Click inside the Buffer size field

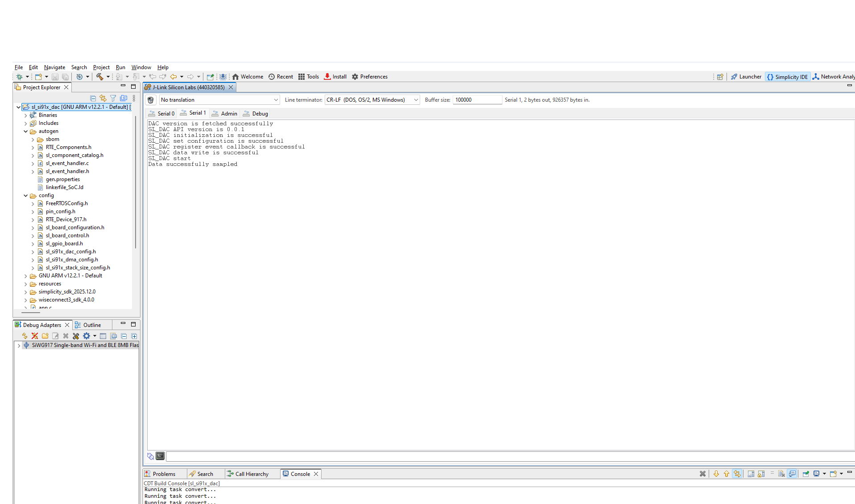(x=477, y=99)
